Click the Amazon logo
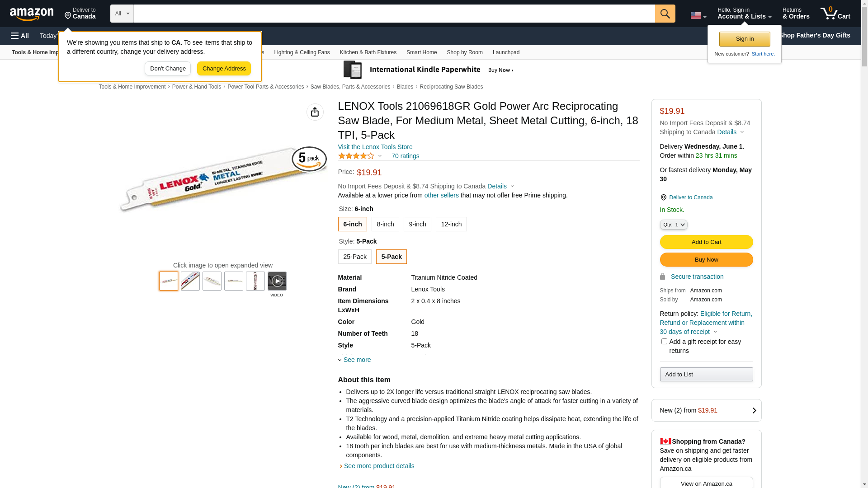Screen dimensions: 868x488 click(x=32, y=14)
